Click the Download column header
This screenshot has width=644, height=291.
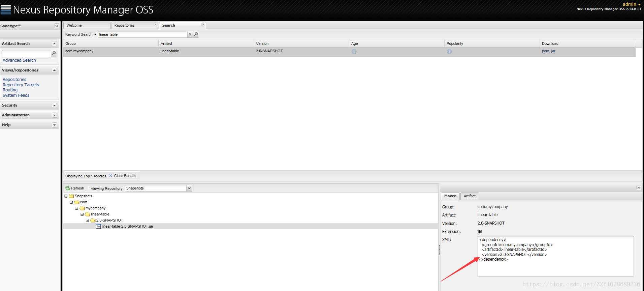coord(587,43)
